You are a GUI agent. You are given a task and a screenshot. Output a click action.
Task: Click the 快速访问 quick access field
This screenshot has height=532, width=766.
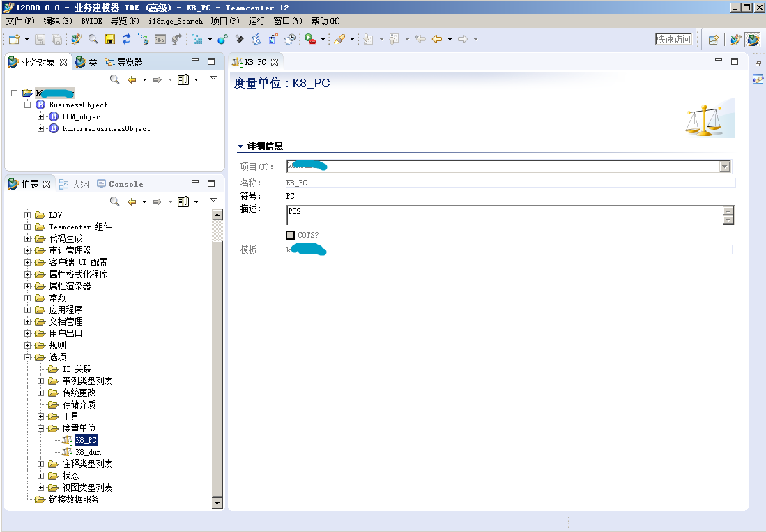click(x=674, y=39)
